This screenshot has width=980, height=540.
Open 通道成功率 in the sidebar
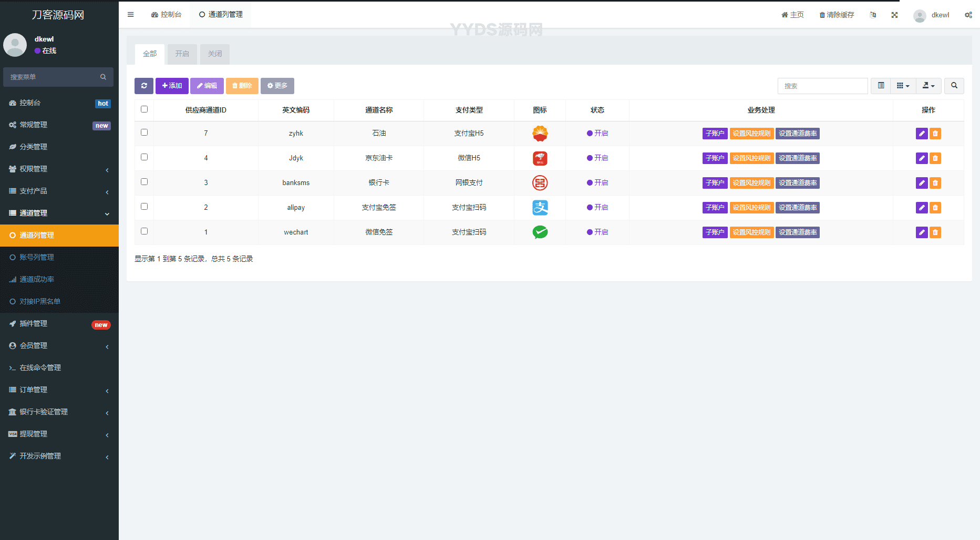59,280
